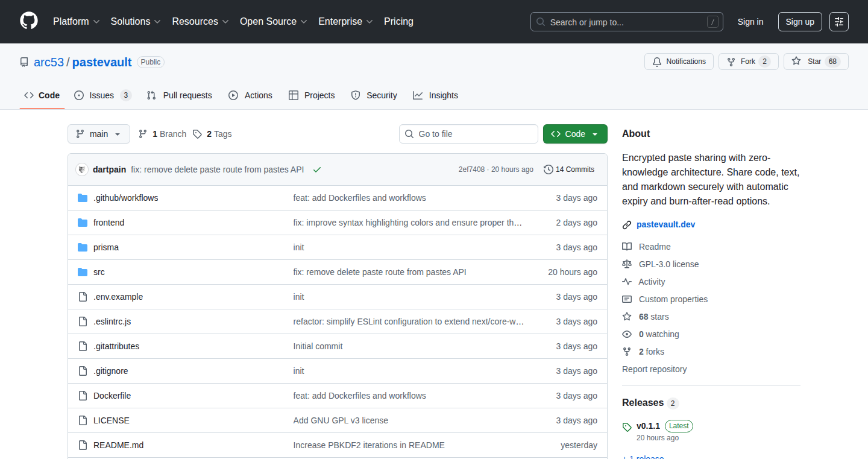Image resolution: width=868 pixels, height=459 pixels.
Task: Click the bell icon in Notifications
Action: (x=657, y=62)
